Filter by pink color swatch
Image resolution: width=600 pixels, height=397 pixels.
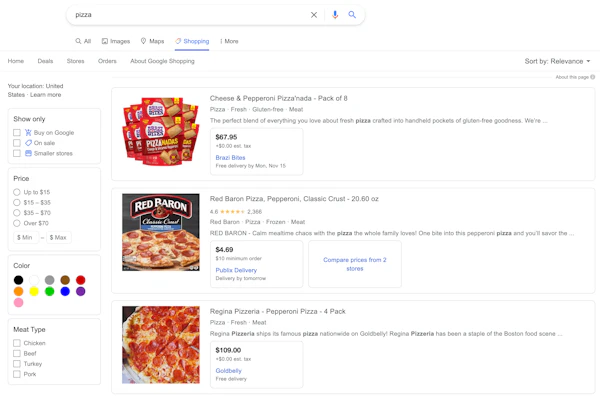click(x=18, y=303)
